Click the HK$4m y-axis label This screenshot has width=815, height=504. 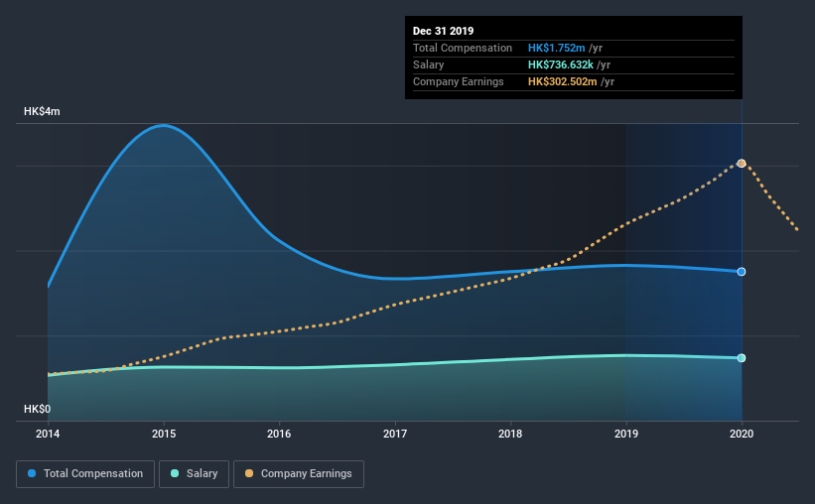tap(42, 112)
